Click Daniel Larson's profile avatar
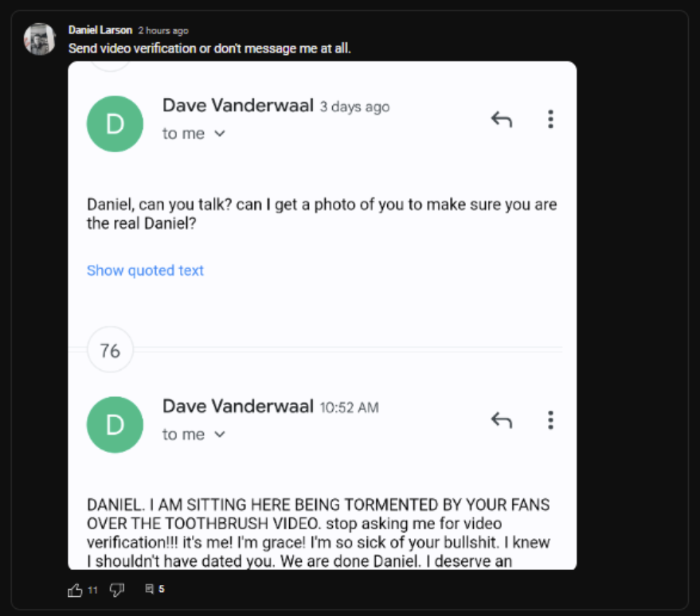The image size is (700, 616). pyautogui.click(x=40, y=39)
